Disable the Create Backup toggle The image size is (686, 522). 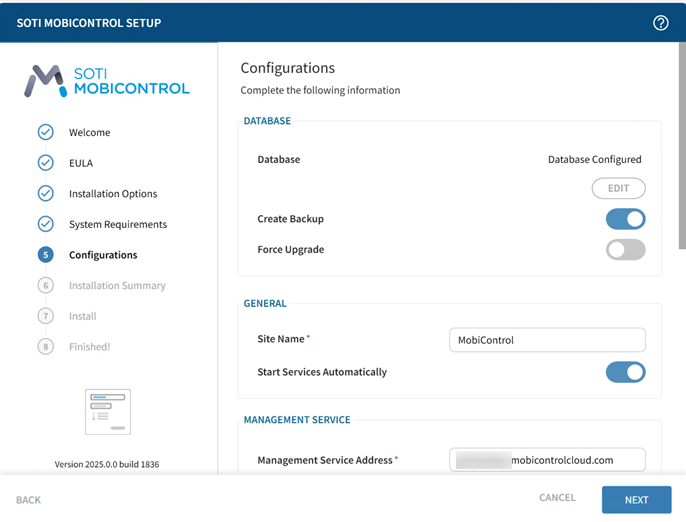(x=625, y=219)
